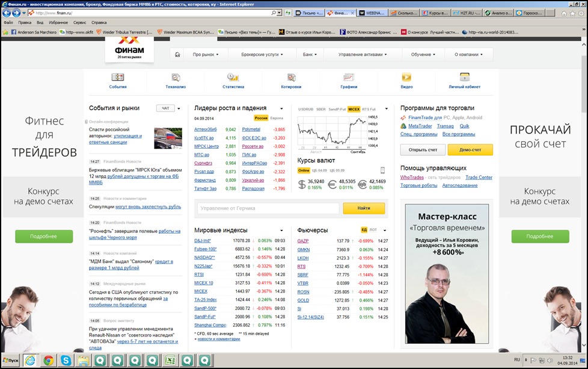This screenshot has width=588, height=369.
Task: Switch chart to RTS Fut
Action: 369,109
